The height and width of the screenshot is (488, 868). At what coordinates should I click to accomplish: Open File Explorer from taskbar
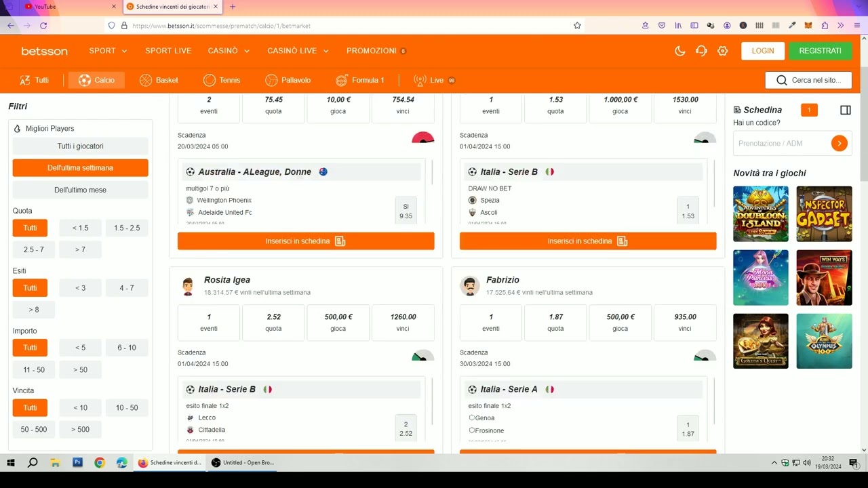pos(55,463)
